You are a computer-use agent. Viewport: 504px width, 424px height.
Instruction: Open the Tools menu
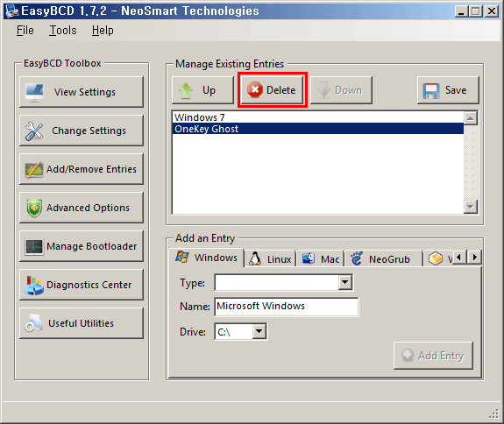pyautogui.click(x=63, y=31)
